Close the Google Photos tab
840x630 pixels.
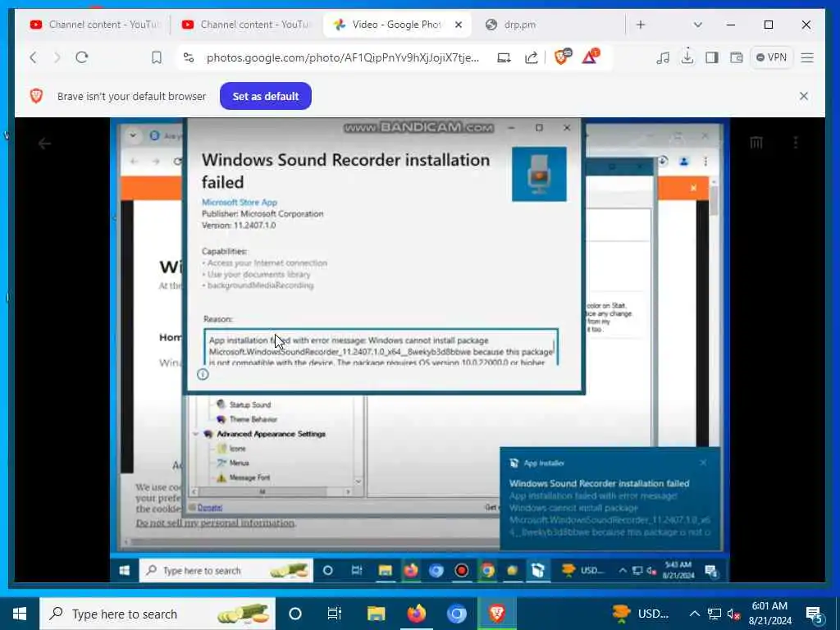[x=459, y=25]
